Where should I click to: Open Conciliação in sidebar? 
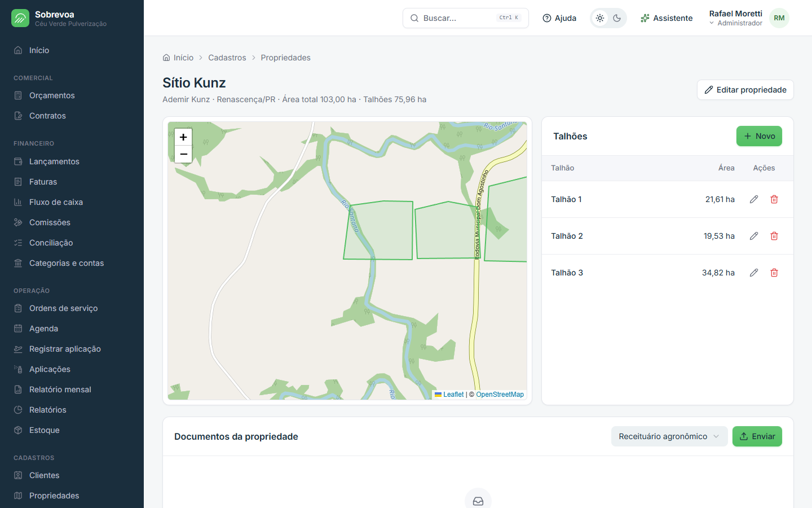coord(72,243)
